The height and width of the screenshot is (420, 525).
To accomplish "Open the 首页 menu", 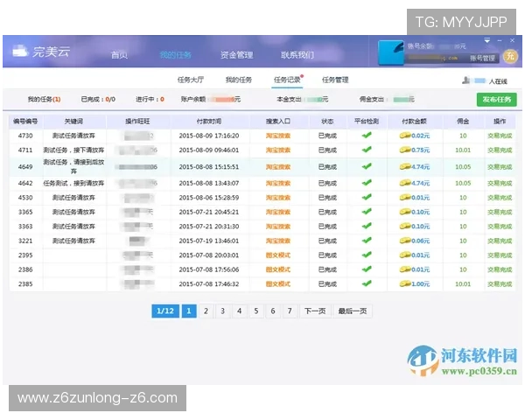I will [119, 55].
